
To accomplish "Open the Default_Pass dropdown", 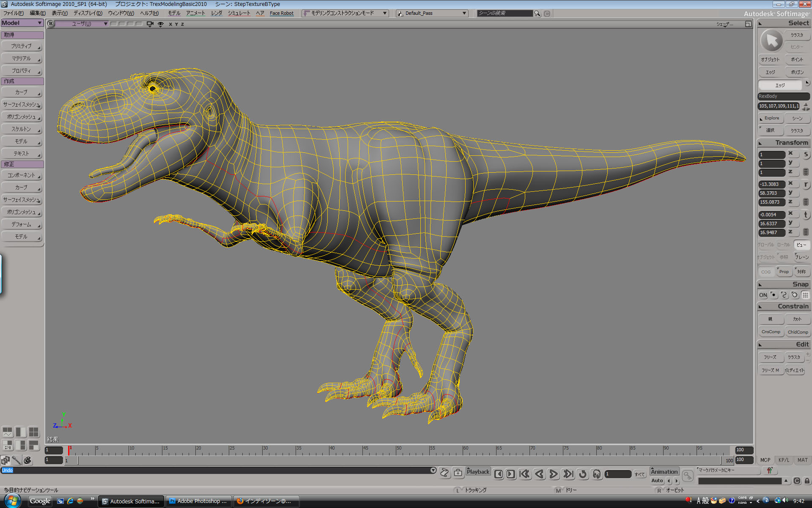I will pos(431,13).
